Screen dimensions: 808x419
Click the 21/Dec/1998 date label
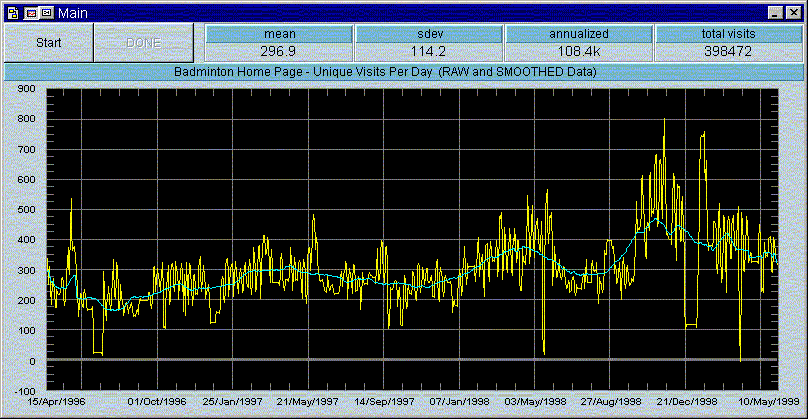(686, 401)
